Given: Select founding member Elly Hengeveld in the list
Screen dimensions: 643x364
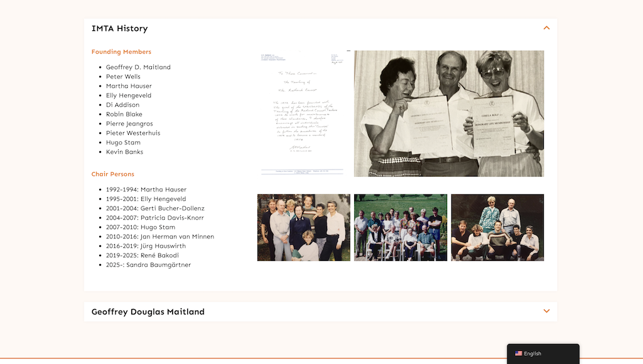Looking at the screenshot, I should 129,95.
